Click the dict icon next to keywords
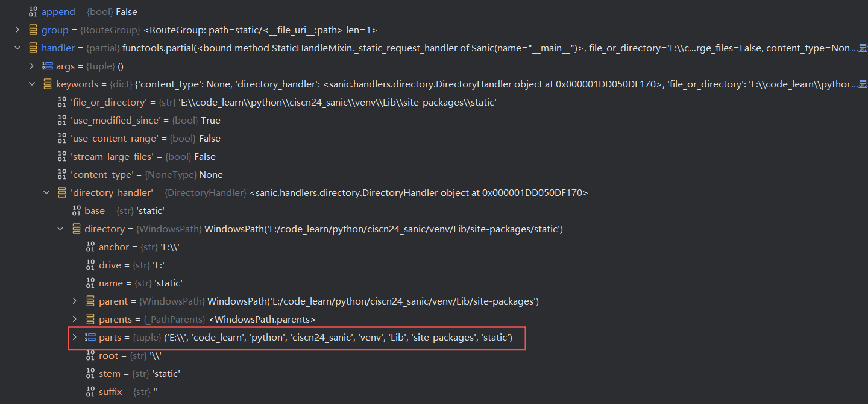This screenshot has width=868, height=404. 48,84
